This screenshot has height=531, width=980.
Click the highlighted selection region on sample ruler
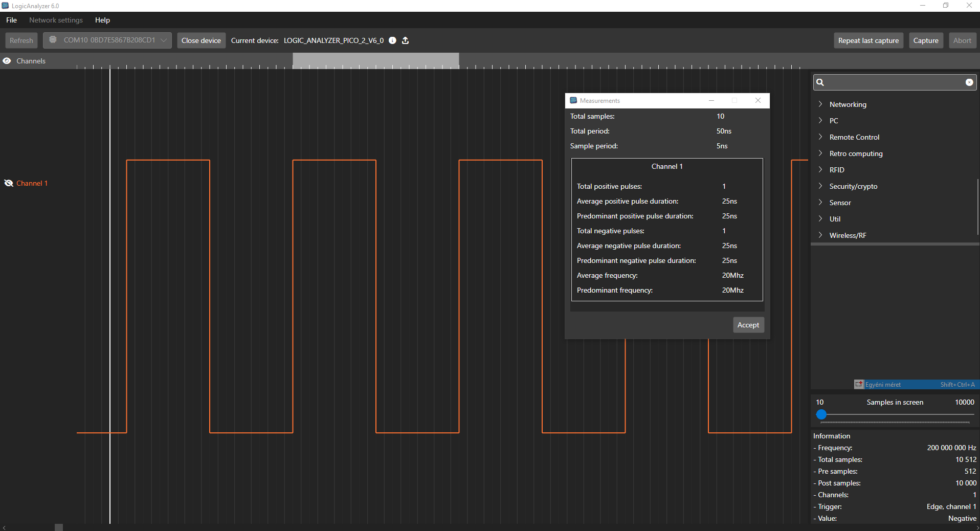click(x=376, y=61)
